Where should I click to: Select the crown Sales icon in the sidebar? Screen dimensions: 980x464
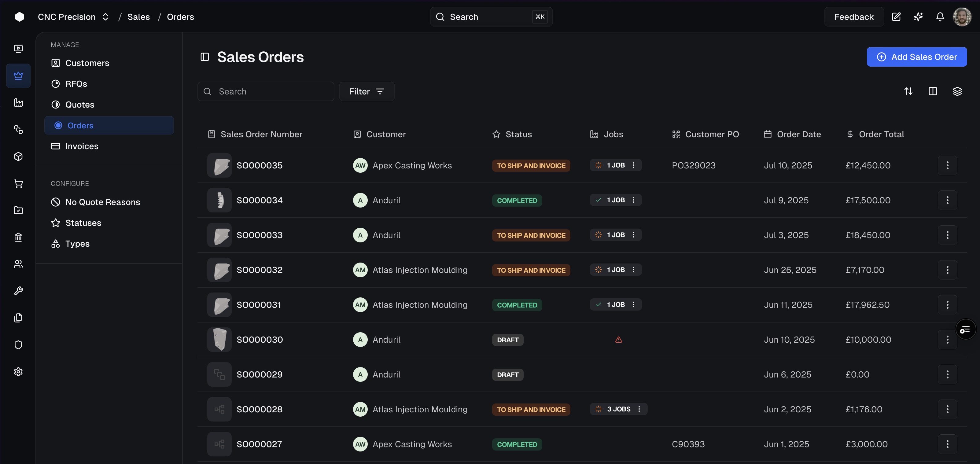pyautogui.click(x=18, y=75)
